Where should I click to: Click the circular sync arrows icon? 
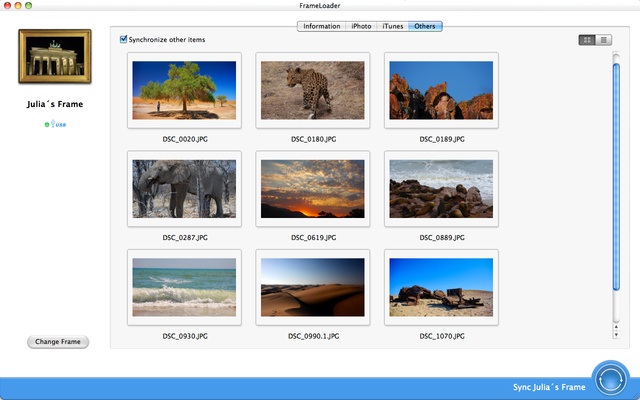tap(611, 380)
